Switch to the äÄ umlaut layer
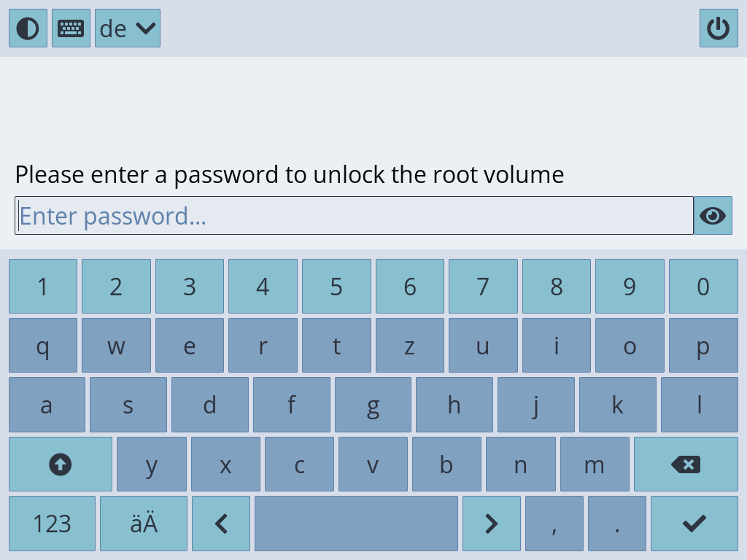This screenshot has width=747, height=560. [x=144, y=523]
